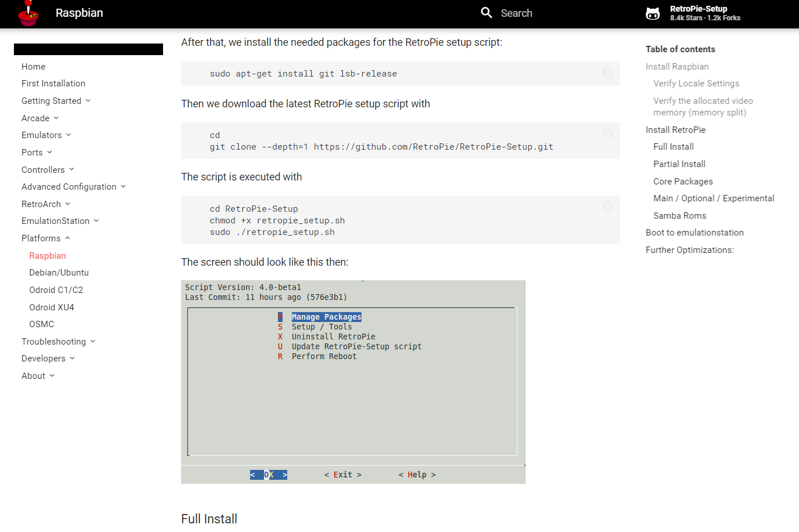Jump to Install RetroPie section
This screenshot has width=799, height=532.
point(675,130)
